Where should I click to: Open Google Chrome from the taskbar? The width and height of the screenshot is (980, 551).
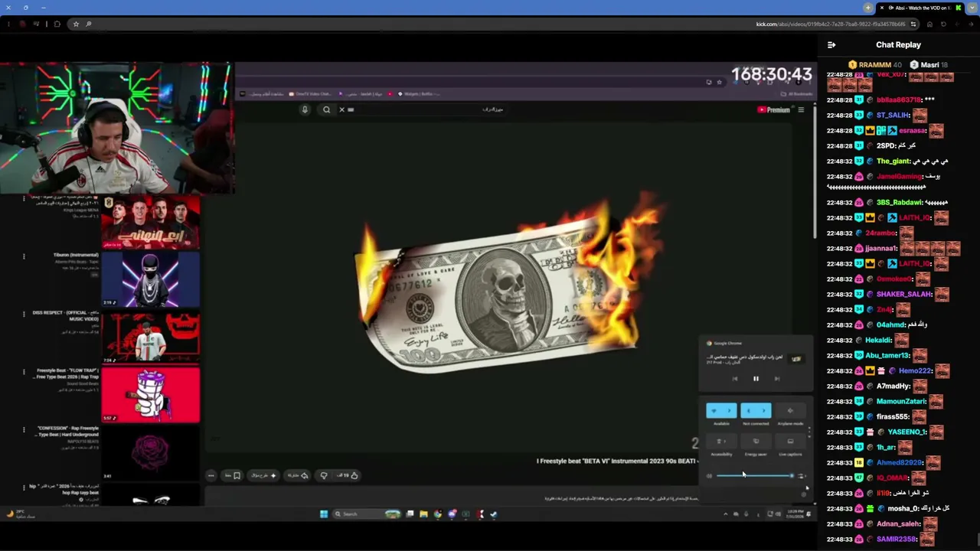[x=438, y=514]
